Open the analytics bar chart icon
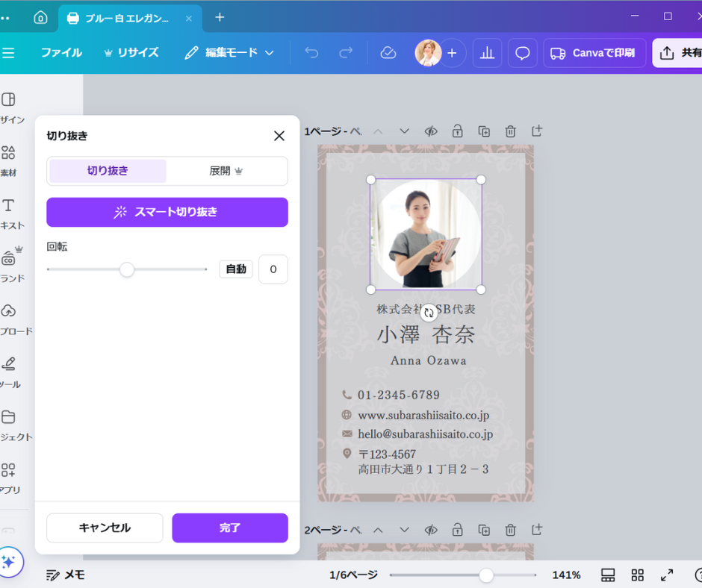The width and height of the screenshot is (702, 588). [x=487, y=53]
